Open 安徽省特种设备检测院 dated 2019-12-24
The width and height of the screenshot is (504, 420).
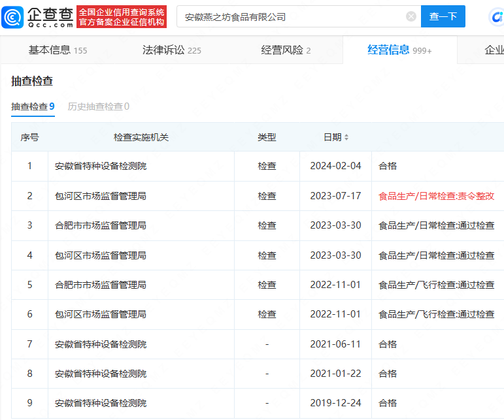click(100, 403)
